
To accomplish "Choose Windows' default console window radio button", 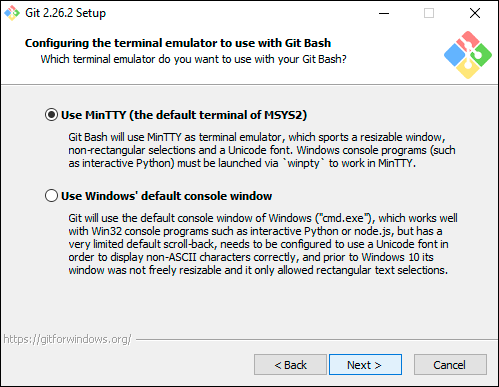I will coord(51,196).
